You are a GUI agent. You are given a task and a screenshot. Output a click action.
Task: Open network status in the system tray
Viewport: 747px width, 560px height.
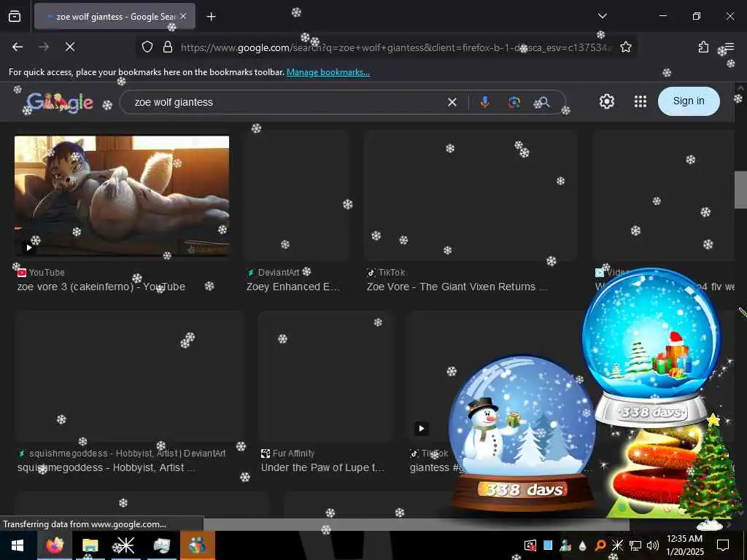pos(635,545)
